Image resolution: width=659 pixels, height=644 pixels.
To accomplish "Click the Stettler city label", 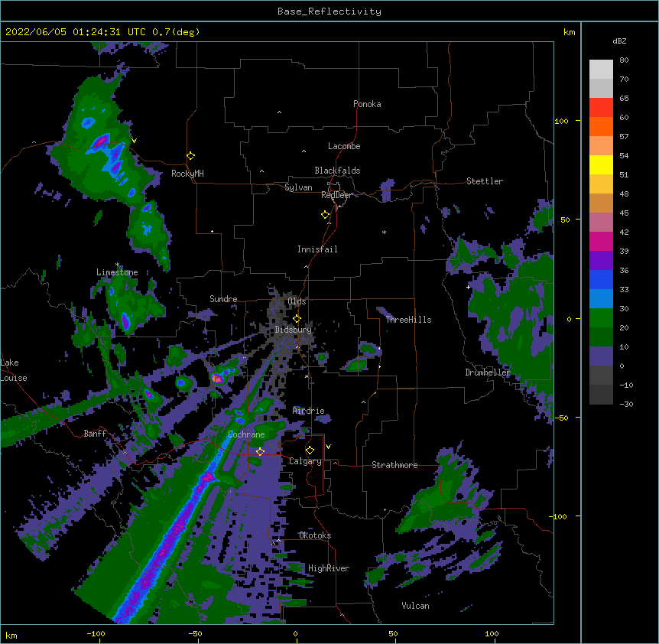I will (485, 181).
